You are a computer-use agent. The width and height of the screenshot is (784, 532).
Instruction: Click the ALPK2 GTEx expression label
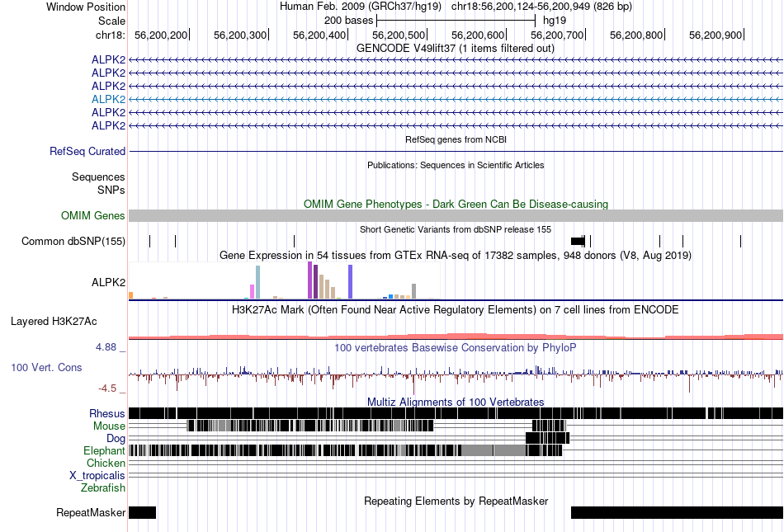108,282
